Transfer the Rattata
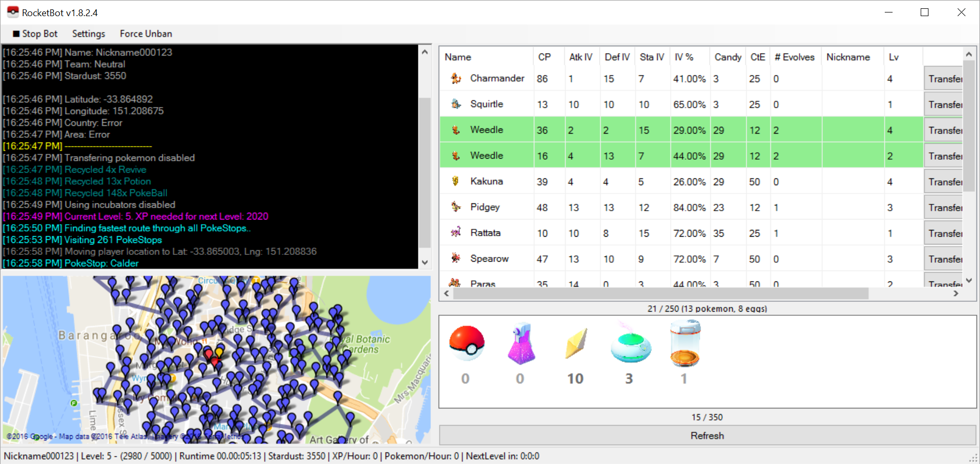Screen dimensions: 980x464 point(943,233)
